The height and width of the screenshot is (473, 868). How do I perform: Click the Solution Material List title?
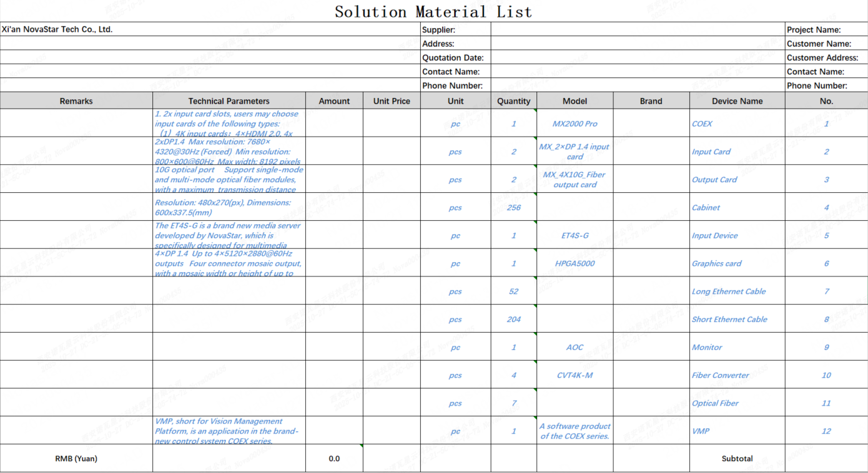tap(433, 12)
